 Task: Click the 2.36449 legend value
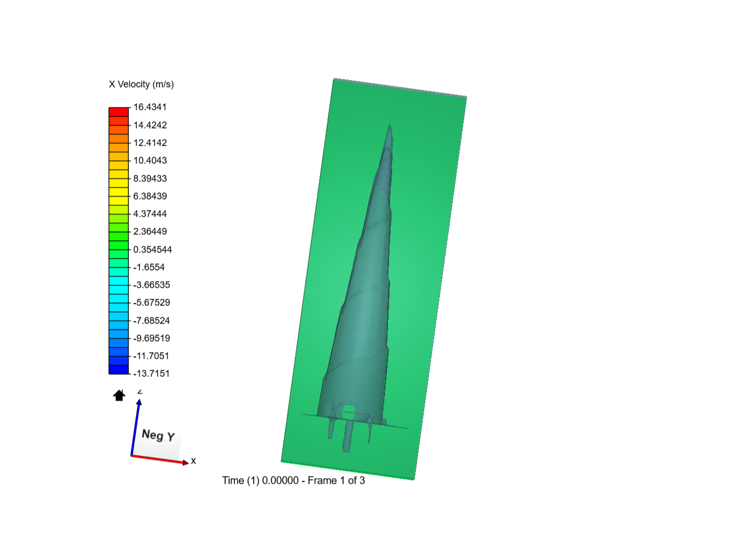click(x=150, y=231)
